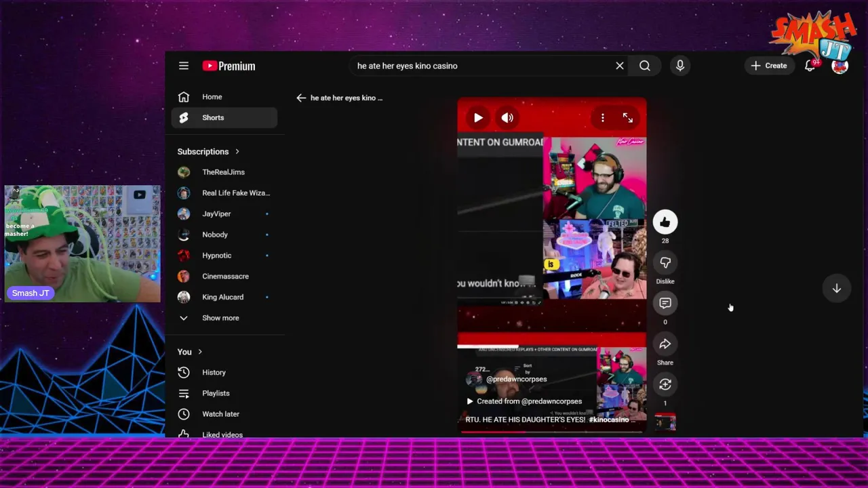Viewport: 868px width, 488px height.
Task: Open Cinemassacre channel
Action: (224, 276)
